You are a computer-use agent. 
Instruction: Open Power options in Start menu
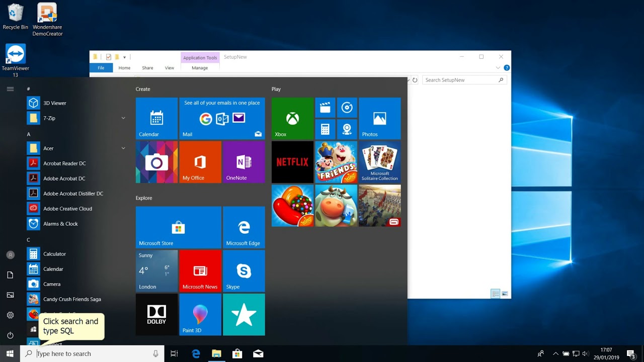[10, 335]
